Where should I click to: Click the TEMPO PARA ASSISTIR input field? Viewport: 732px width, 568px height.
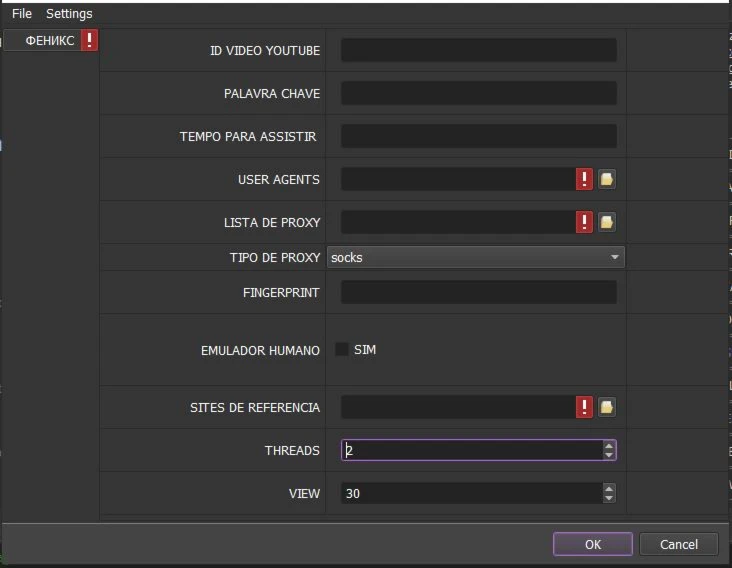point(479,136)
